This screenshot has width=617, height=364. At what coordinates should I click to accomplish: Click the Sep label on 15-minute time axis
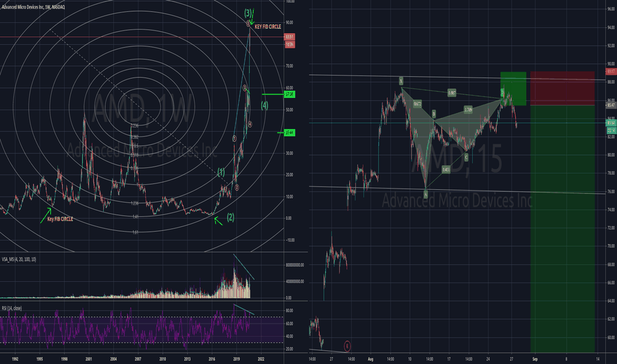tap(535, 359)
